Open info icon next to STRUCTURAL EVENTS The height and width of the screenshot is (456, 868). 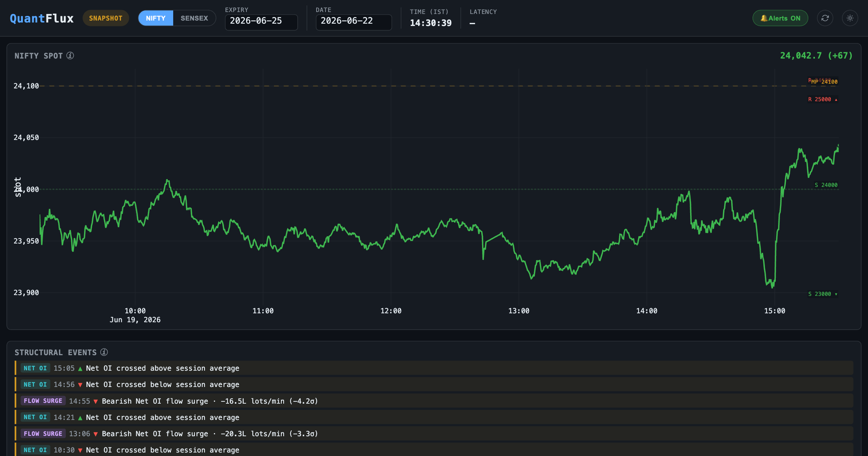click(104, 352)
